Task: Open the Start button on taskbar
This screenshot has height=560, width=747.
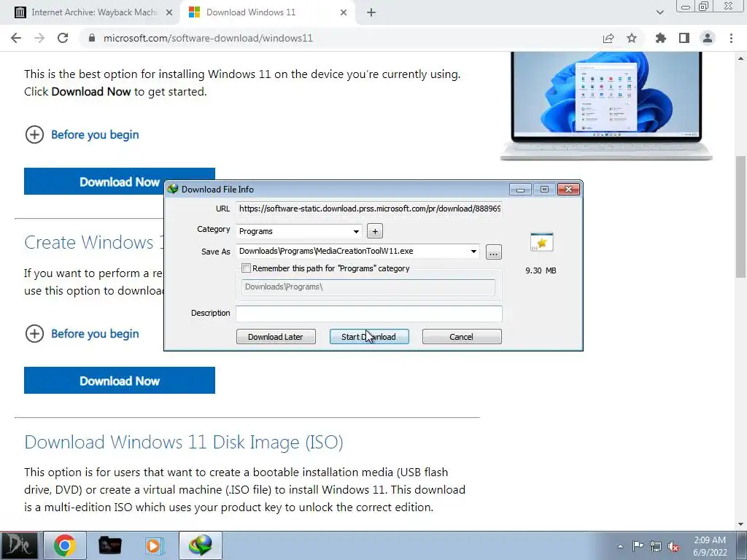Action: [x=19, y=545]
